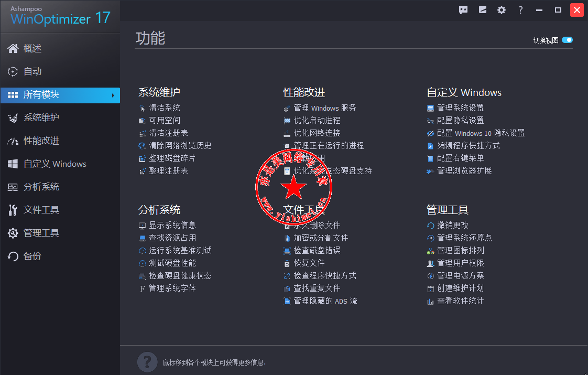Viewport: 588px width, 375px height.
Task: Open 创建维护计划 module
Action: 460,288
